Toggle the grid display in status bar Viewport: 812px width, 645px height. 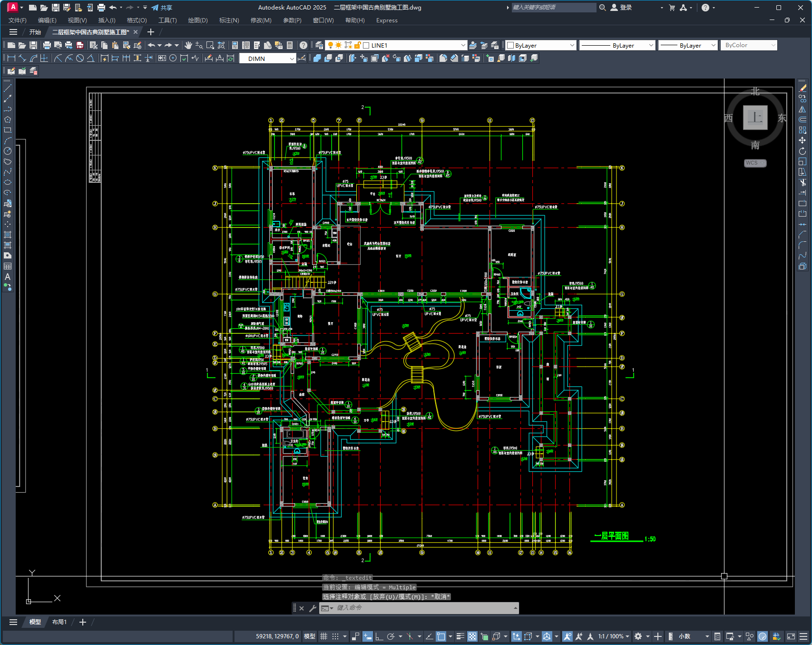click(324, 636)
